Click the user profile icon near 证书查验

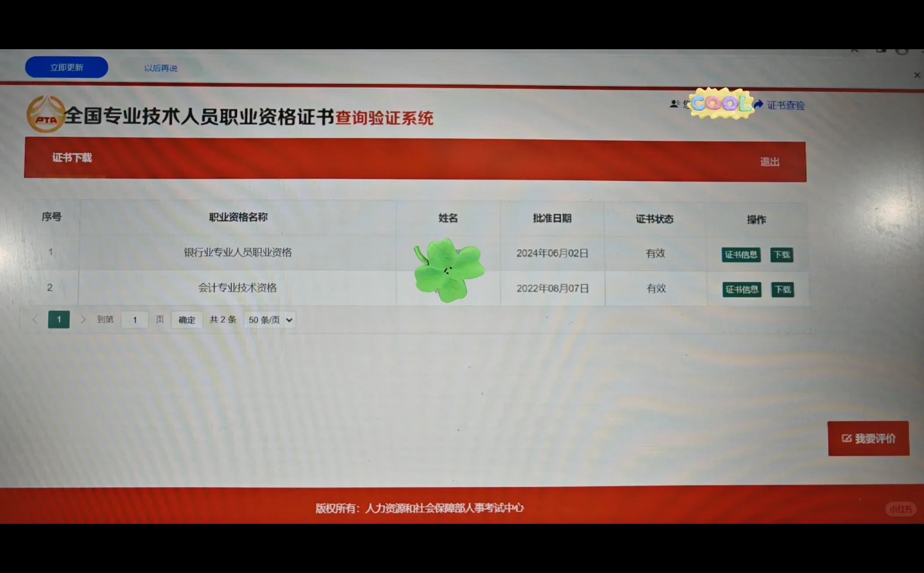click(674, 104)
